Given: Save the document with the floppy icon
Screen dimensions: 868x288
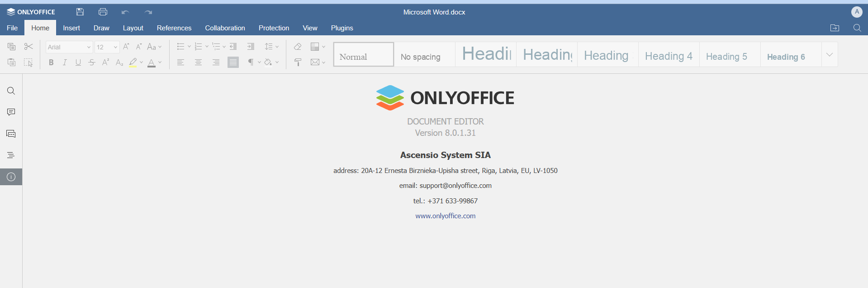Looking at the screenshot, I should (80, 12).
